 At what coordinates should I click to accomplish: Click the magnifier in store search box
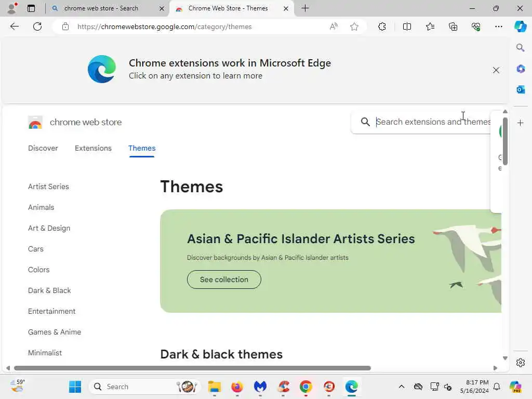365,122
